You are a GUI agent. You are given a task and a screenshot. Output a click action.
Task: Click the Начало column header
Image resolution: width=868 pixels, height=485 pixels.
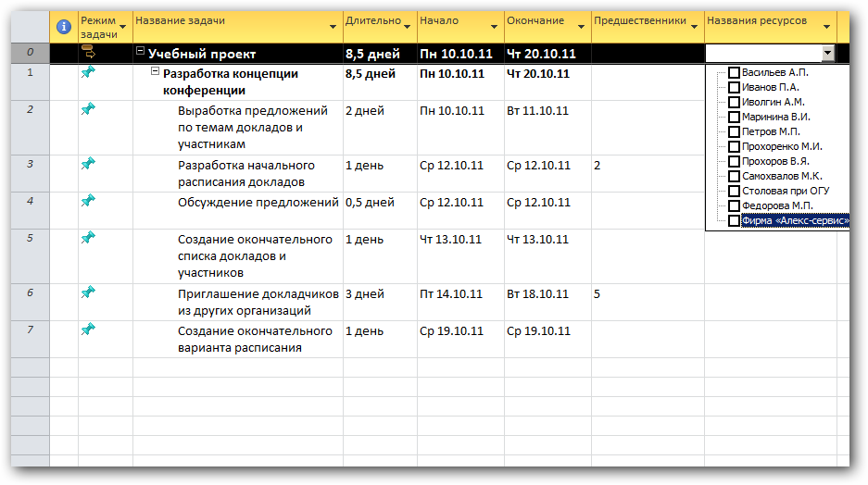[x=460, y=27]
